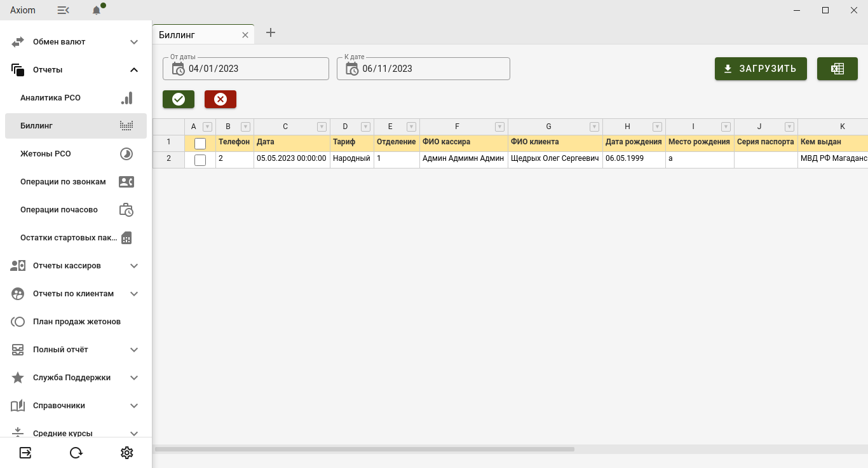Screen dimensions: 868x468
Task: Open filter dropdown for column J
Action: pos(789,127)
